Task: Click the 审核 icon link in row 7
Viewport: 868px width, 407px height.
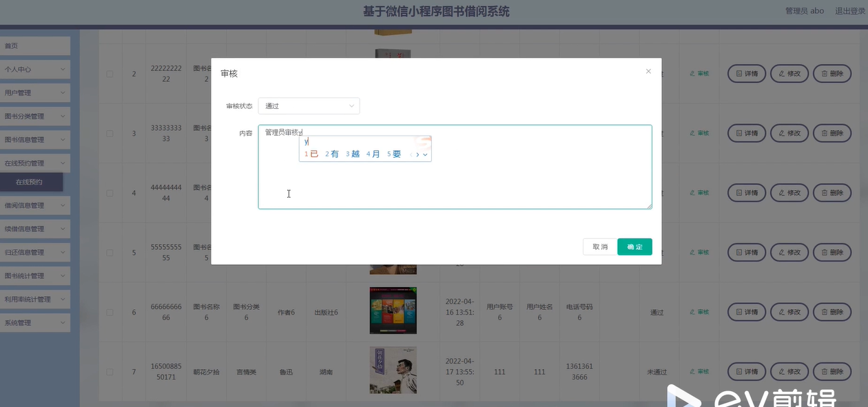Action: pyautogui.click(x=699, y=372)
